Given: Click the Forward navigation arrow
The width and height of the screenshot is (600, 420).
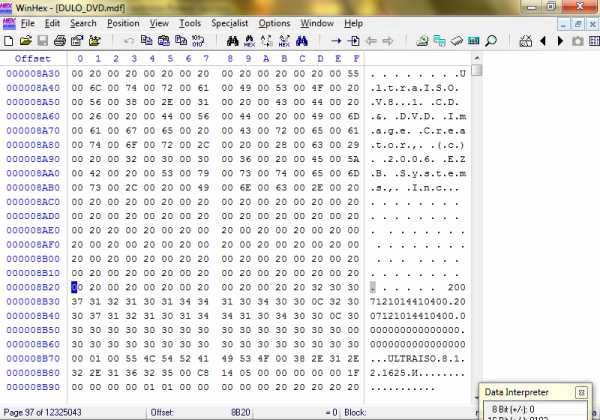Looking at the screenshot, I should [388, 41].
